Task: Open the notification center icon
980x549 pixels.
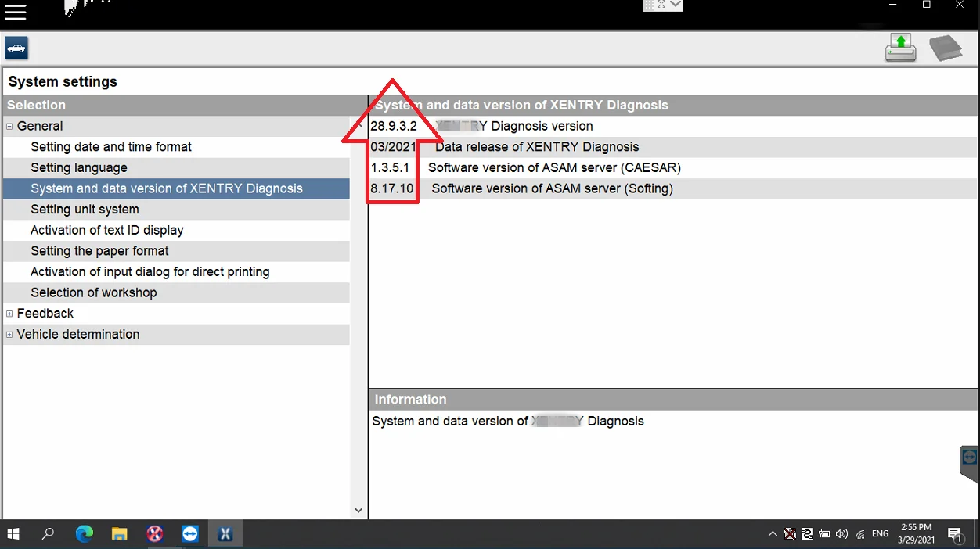Action: (x=955, y=535)
